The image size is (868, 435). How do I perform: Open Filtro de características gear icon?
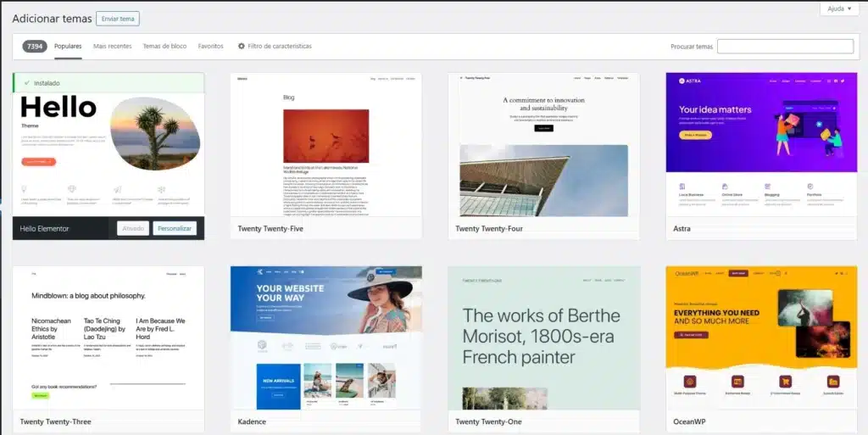pyautogui.click(x=242, y=47)
